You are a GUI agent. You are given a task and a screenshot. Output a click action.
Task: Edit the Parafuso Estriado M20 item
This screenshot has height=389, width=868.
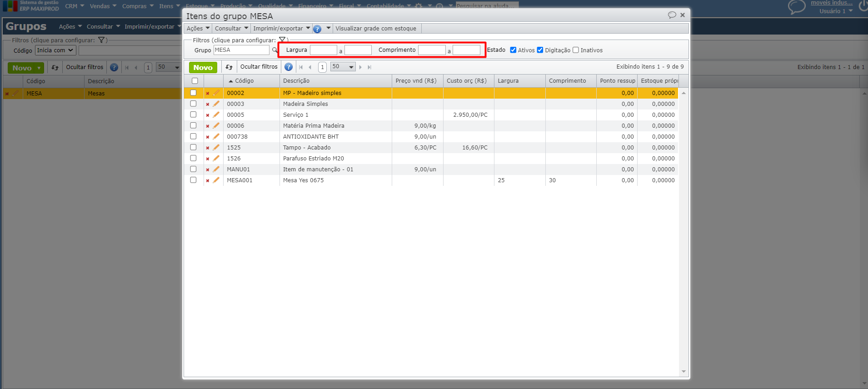click(216, 158)
